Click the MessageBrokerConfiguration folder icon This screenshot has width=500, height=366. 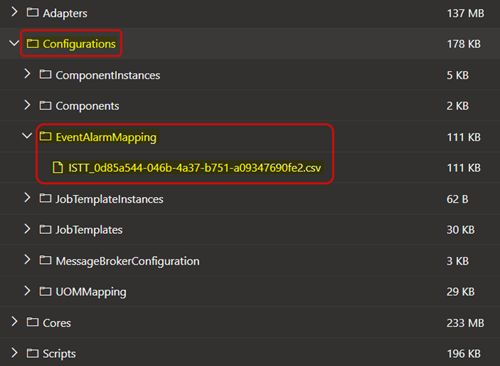(45, 260)
